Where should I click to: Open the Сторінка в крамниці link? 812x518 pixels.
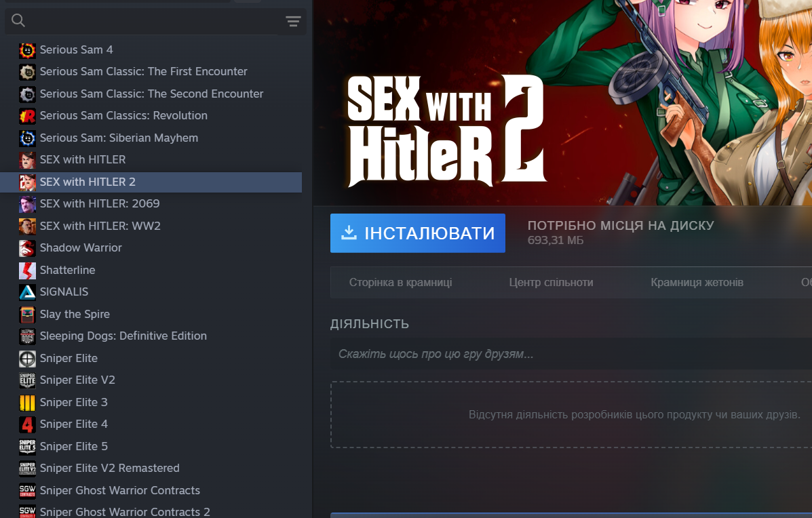[x=400, y=283]
